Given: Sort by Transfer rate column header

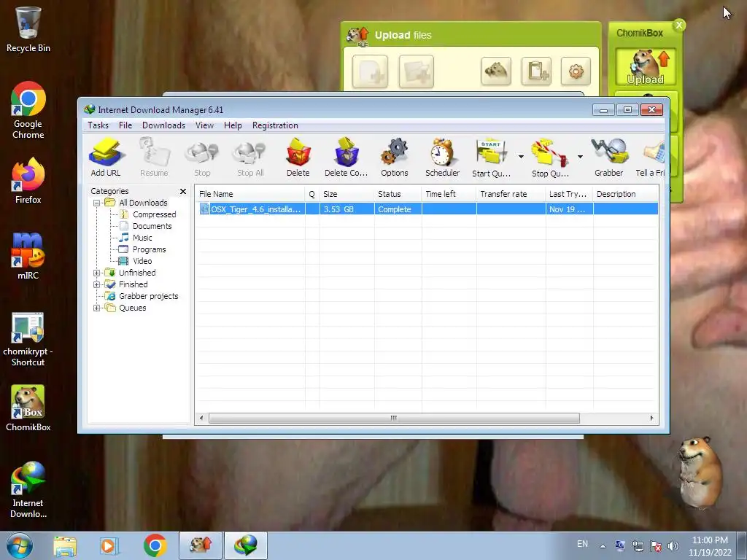Looking at the screenshot, I should point(511,194).
